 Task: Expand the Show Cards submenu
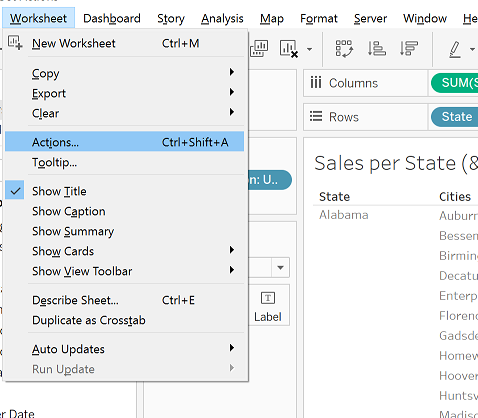[124, 251]
